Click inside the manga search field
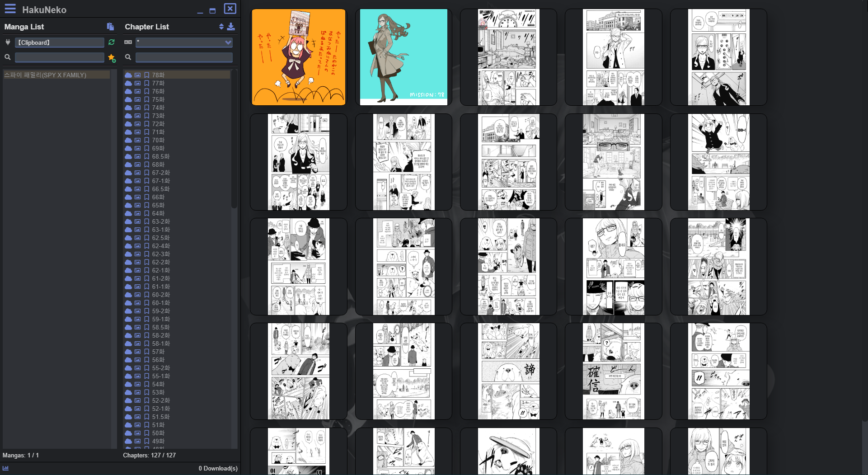 click(60, 57)
